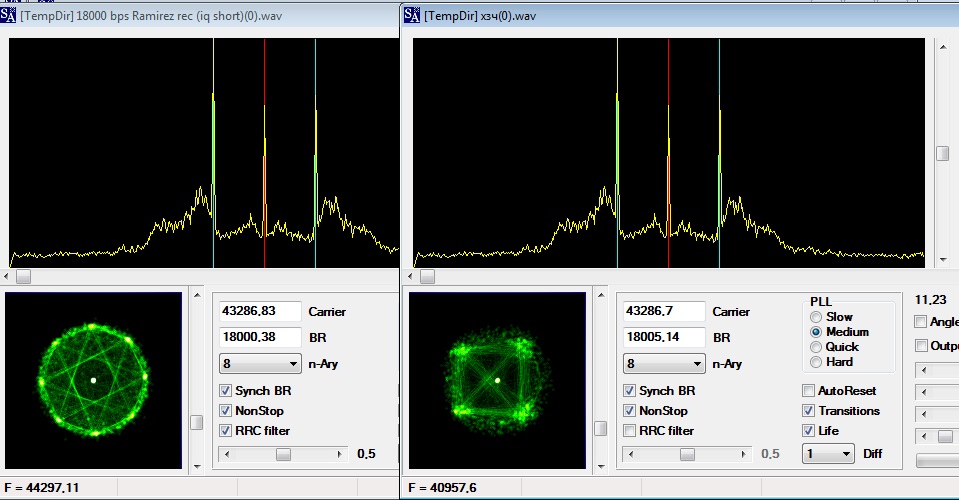Toggle NonStop in the Ramirez rec window
This screenshot has height=500, width=959.
225,410
